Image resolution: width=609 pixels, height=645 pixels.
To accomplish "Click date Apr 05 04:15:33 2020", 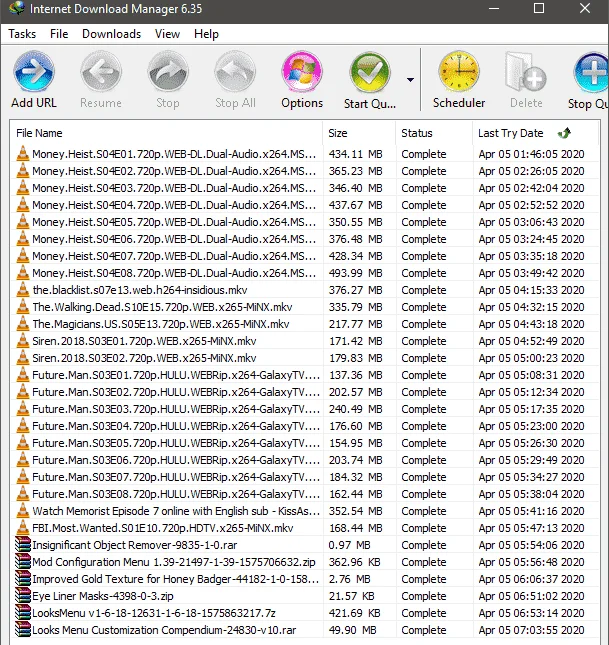I will [x=531, y=290].
